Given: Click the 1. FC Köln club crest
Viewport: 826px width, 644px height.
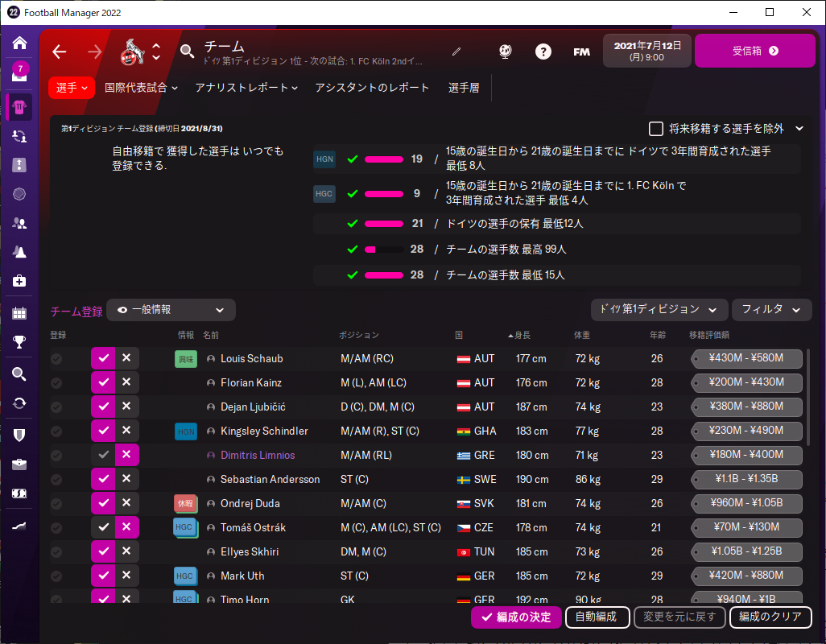Looking at the screenshot, I should 132,52.
